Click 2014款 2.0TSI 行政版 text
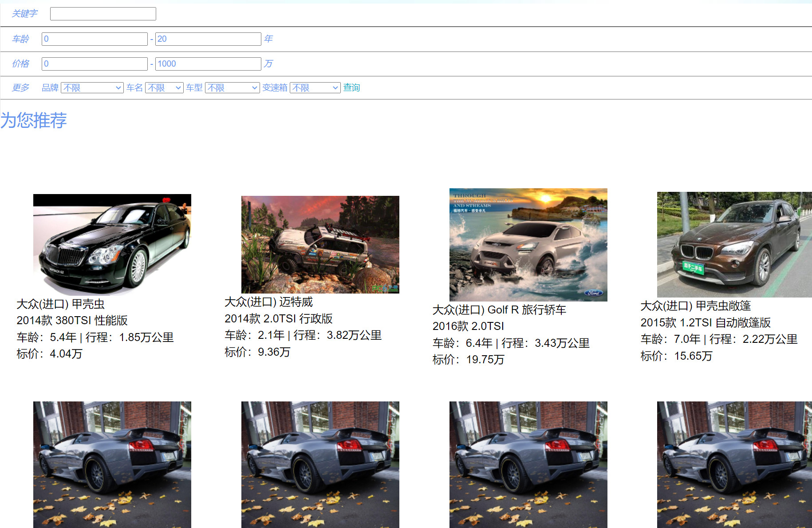The image size is (812, 528). (x=279, y=319)
